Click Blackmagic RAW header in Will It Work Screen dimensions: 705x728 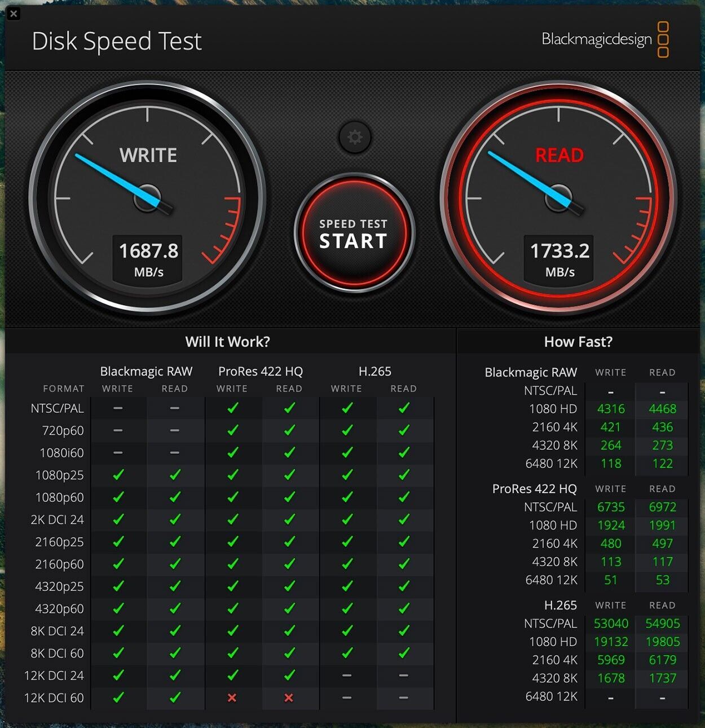(146, 371)
